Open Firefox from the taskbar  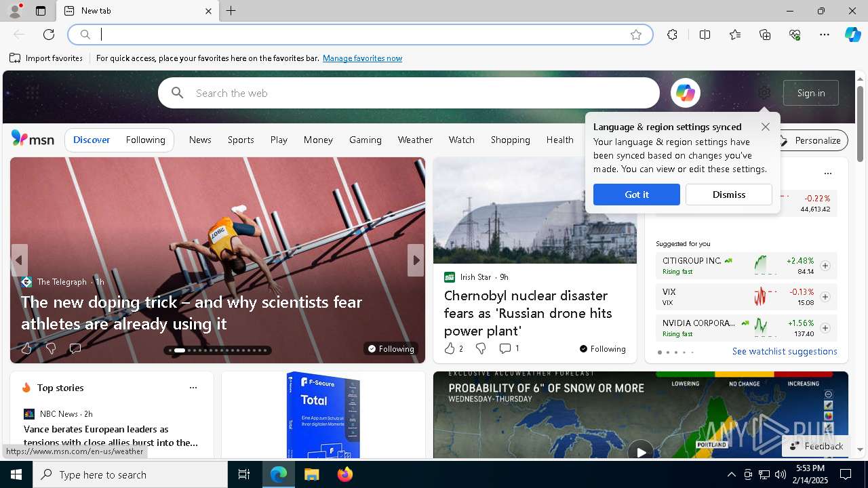click(x=344, y=474)
